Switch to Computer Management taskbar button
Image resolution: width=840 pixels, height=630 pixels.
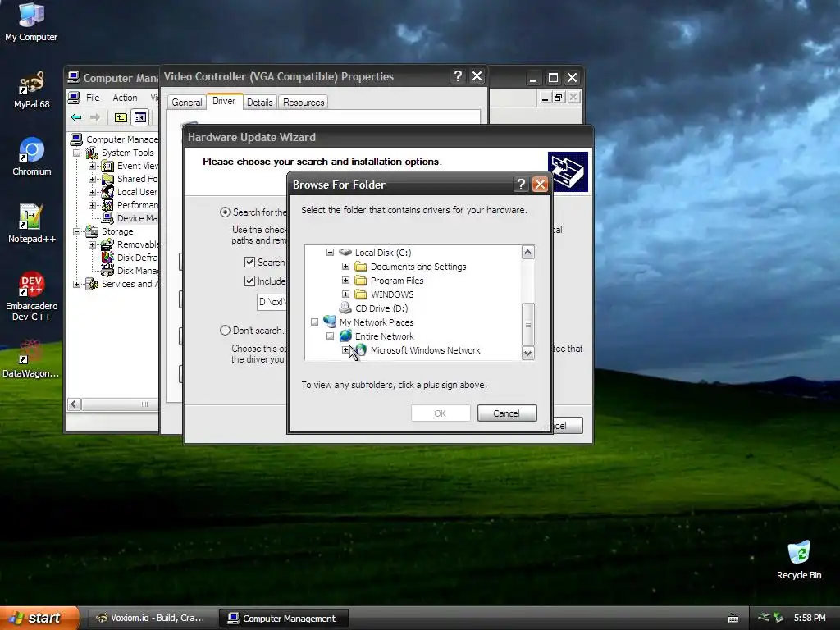(x=284, y=619)
